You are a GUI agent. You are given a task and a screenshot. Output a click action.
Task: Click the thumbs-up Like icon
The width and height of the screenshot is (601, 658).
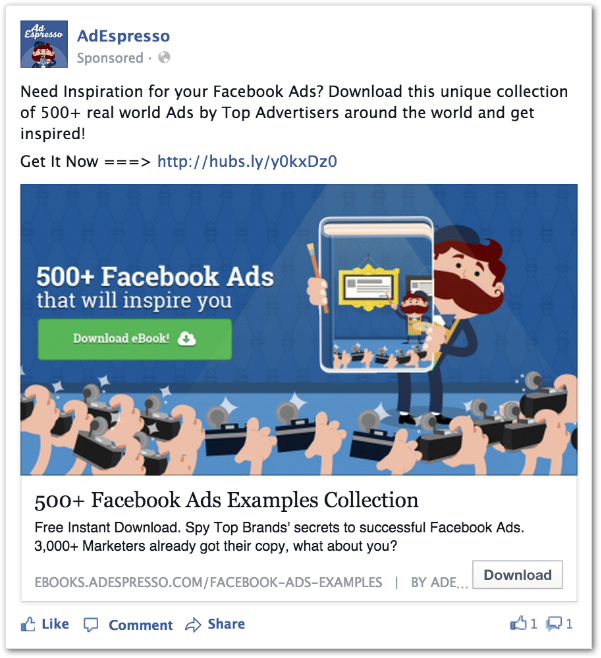tap(28, 624)
